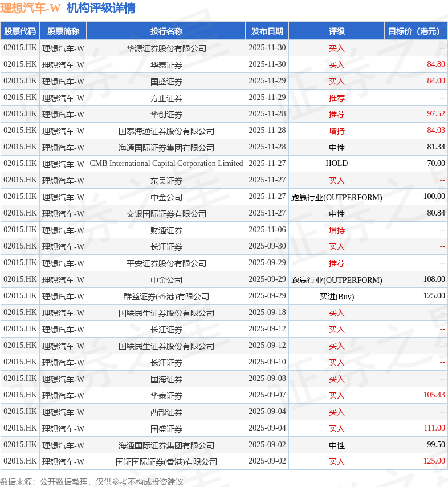448x487 pixels.
Task: Click the 评级 column header
Action: [336, 31]
